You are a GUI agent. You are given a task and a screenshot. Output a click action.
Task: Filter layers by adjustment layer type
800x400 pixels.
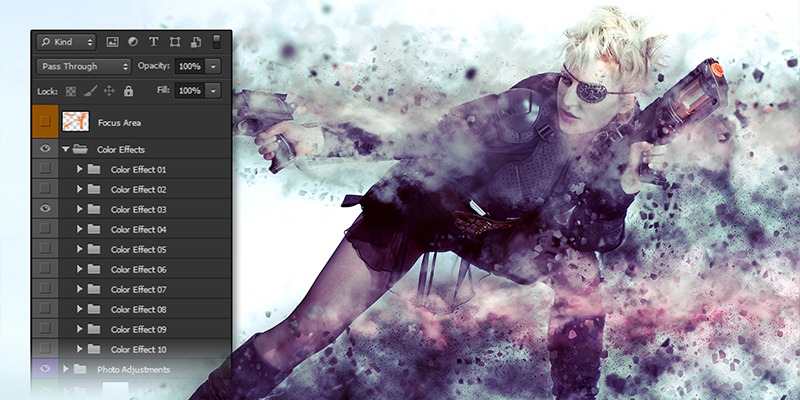click(x=133, y=42)
